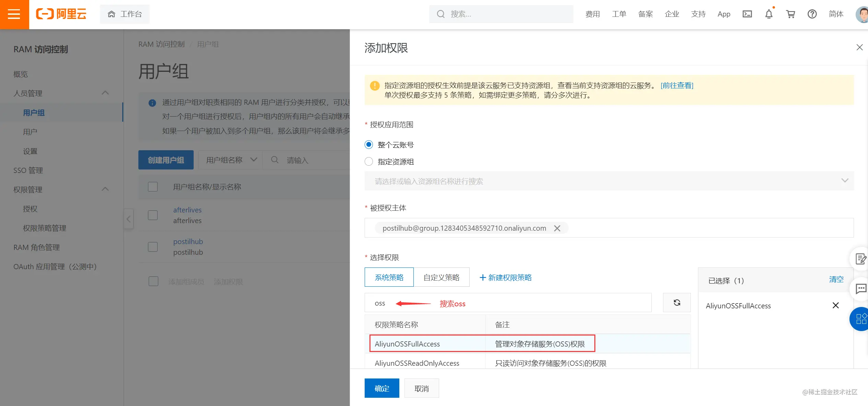Open the user avatar menu
The image size is (868, 406).
click(862, 14)
